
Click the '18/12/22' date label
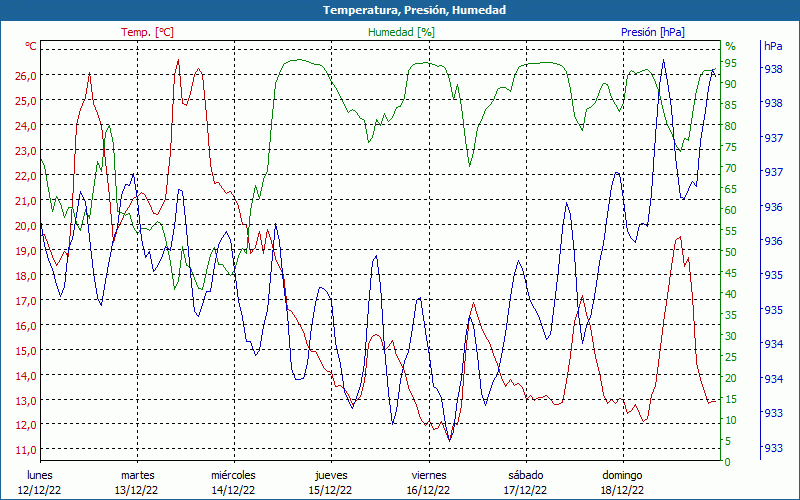(622, 490)
